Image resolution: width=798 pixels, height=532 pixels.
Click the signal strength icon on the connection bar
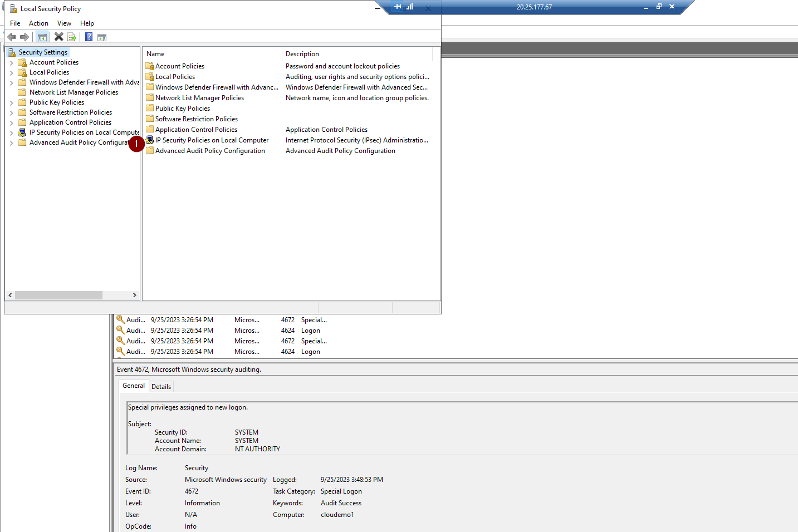pos(410,7)
